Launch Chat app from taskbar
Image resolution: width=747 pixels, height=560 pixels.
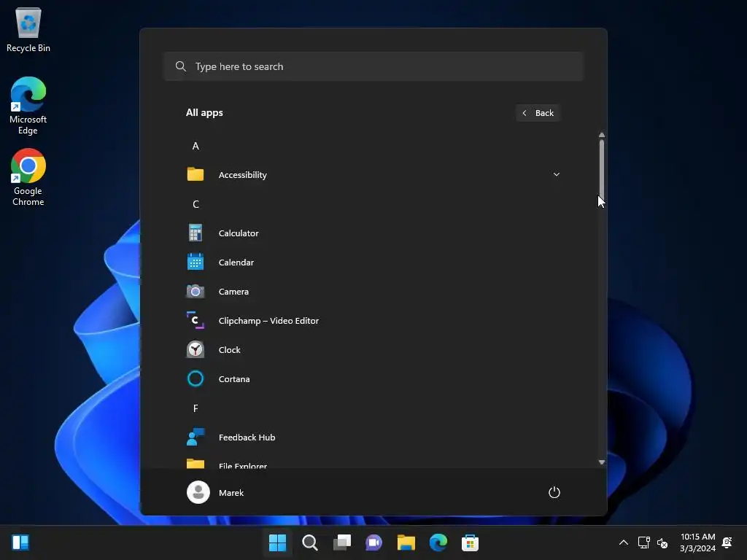pyautogui.click(x=374, y=542)
